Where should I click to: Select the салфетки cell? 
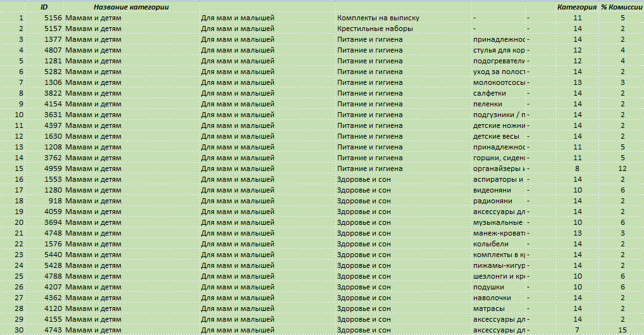[x=498, y=93]
